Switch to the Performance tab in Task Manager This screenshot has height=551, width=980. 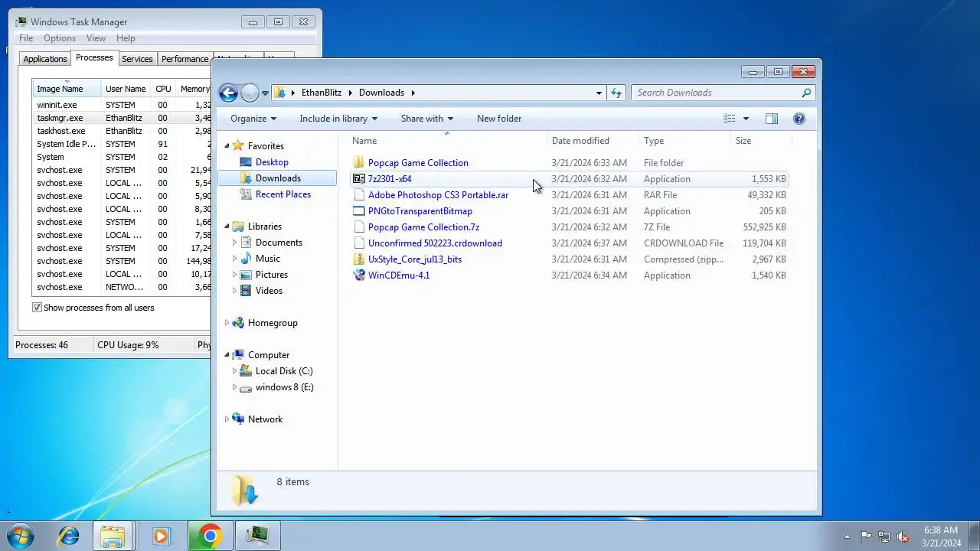point(185,59)
